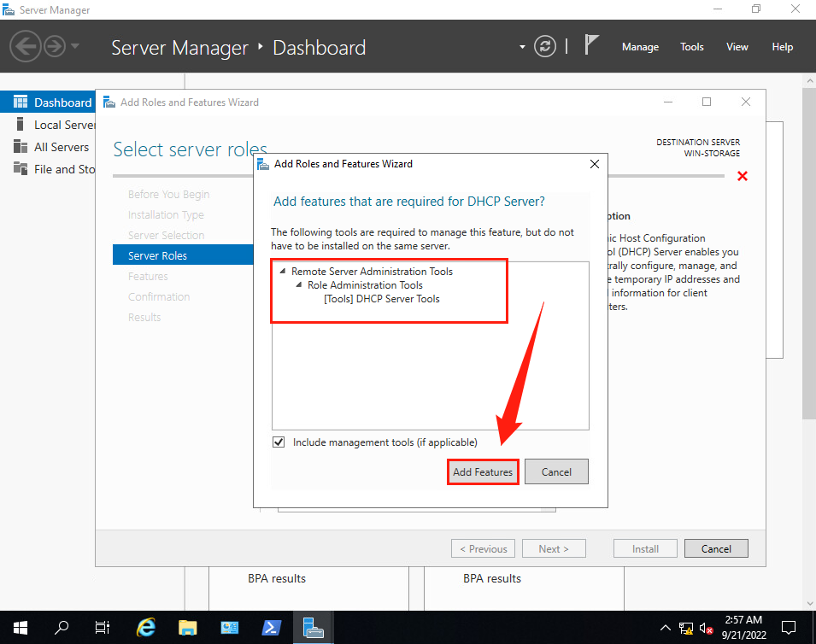
Task: Refresh the Server Manager dashboard
Action: click(545, 46)
